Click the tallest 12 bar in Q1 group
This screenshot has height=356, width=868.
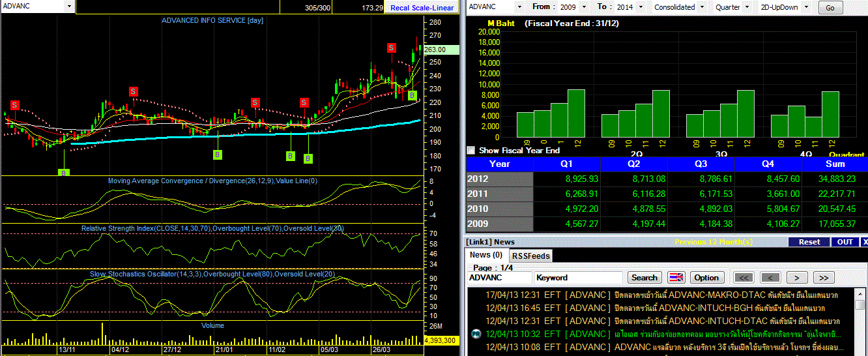click(x=576, y=113)
